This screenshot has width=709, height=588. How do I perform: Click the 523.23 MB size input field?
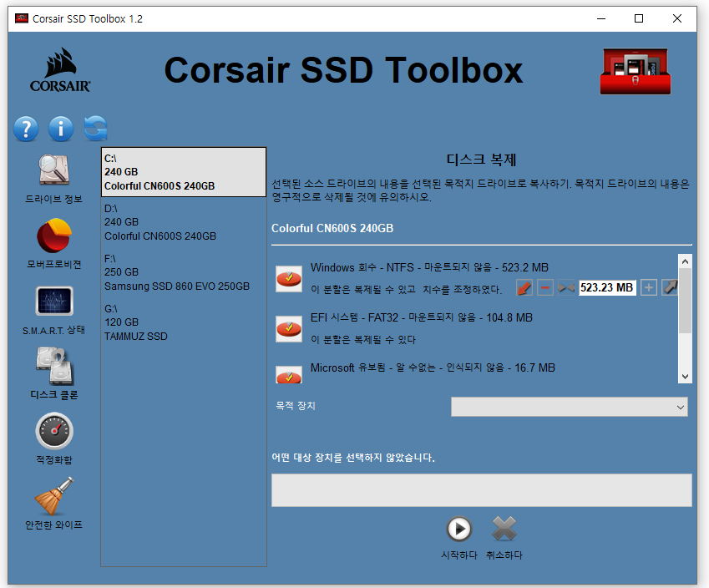click(x=607, y=287)
